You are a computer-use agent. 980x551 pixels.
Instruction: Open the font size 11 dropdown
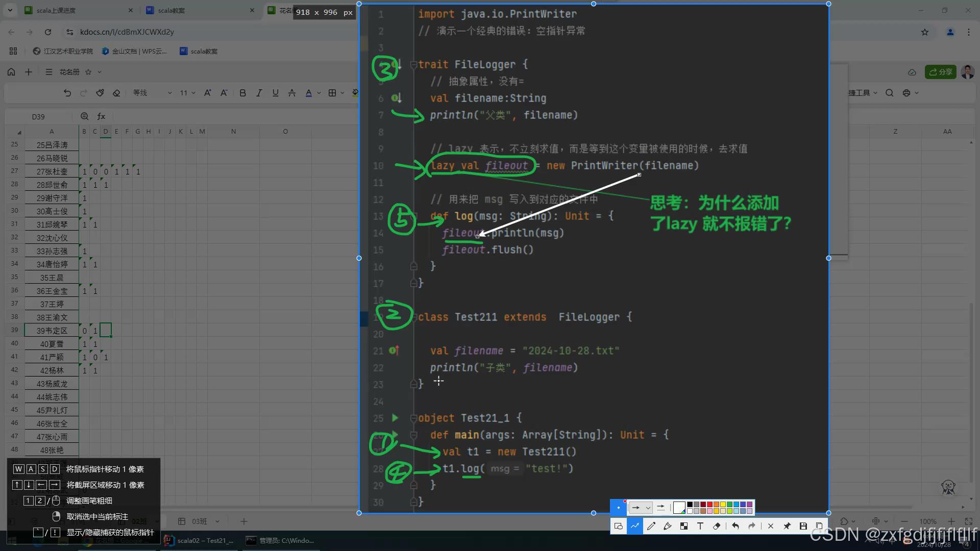(x=187, y=93)
